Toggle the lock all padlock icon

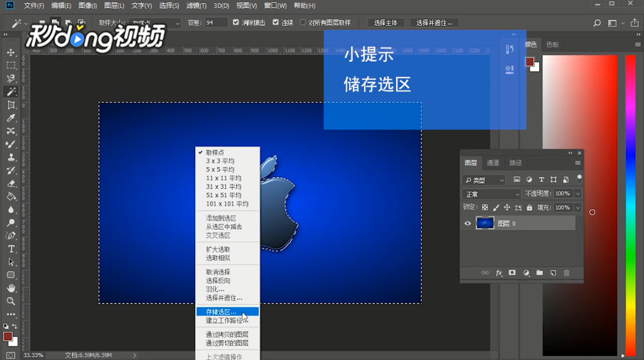(529, 208)
